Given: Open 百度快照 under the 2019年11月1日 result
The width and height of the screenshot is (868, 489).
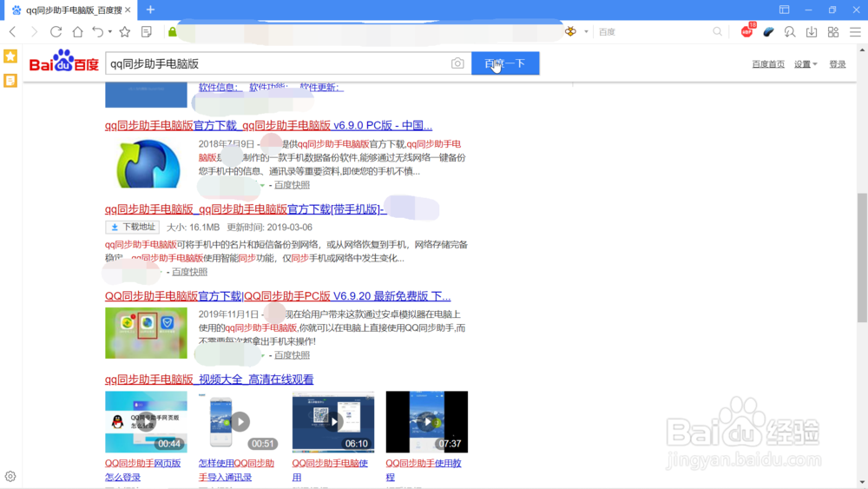Looking at the screenshot, I should 292,355.
